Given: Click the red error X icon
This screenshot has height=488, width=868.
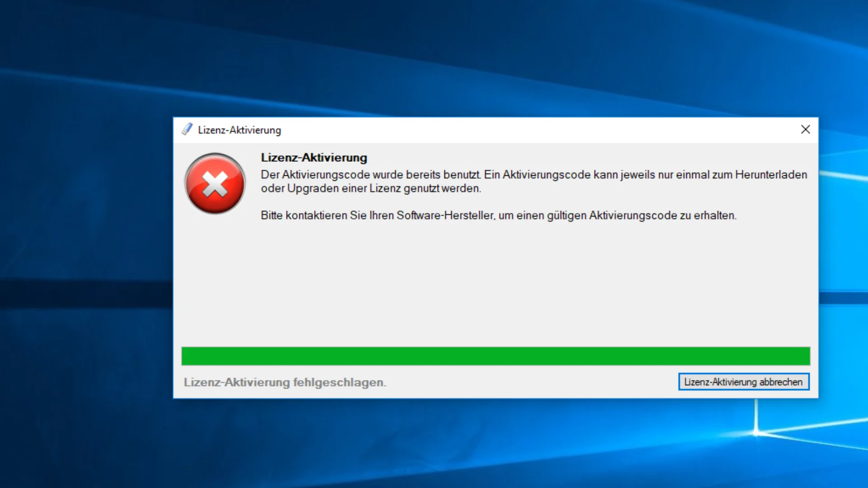Looking at the screenshot, I should coord(215,183).
